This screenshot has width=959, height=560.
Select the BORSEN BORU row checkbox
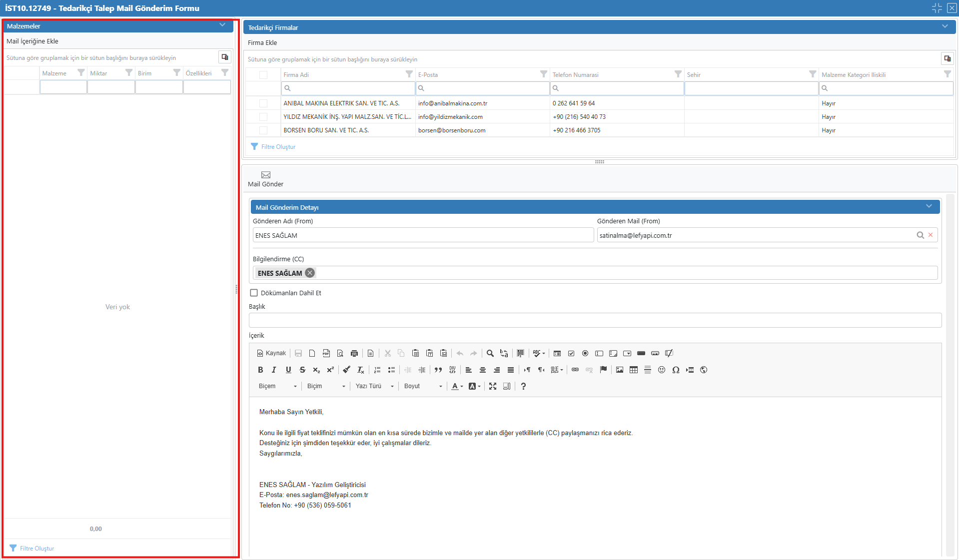click(x=263, y=130)
